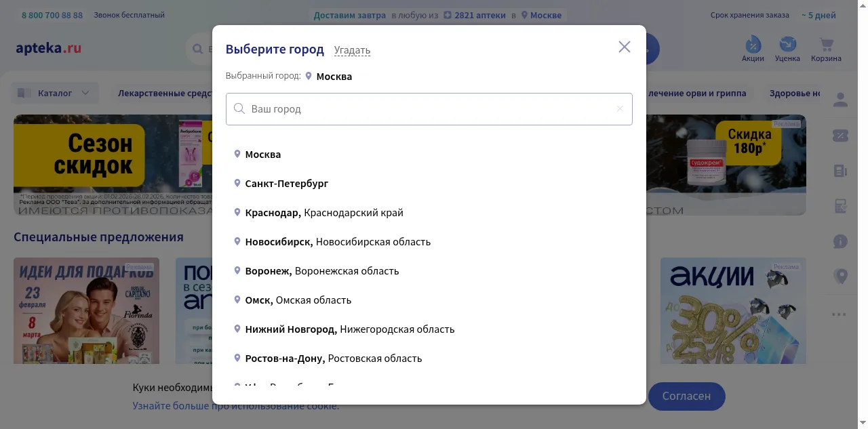Click the pharmacy cross icon in top bar
This screenshot has height=429, width=868.
click(x=448, y=15)
